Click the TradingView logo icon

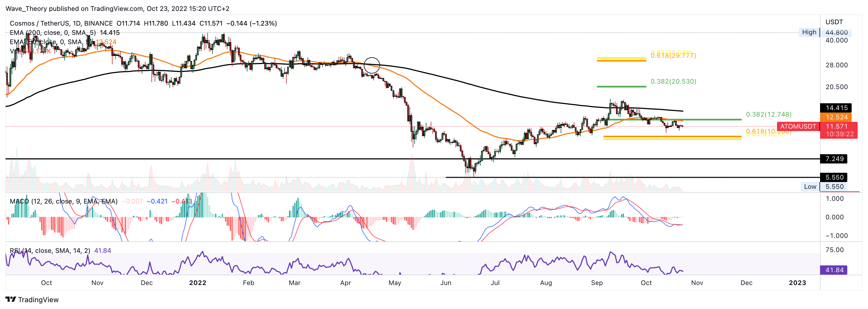(10, 299)
